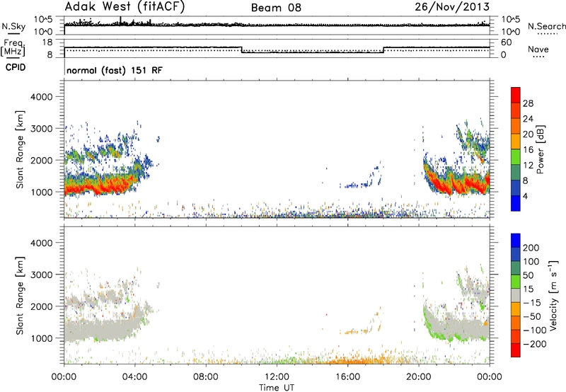Click the '04:00' time axis label

(x=135, y=377)
